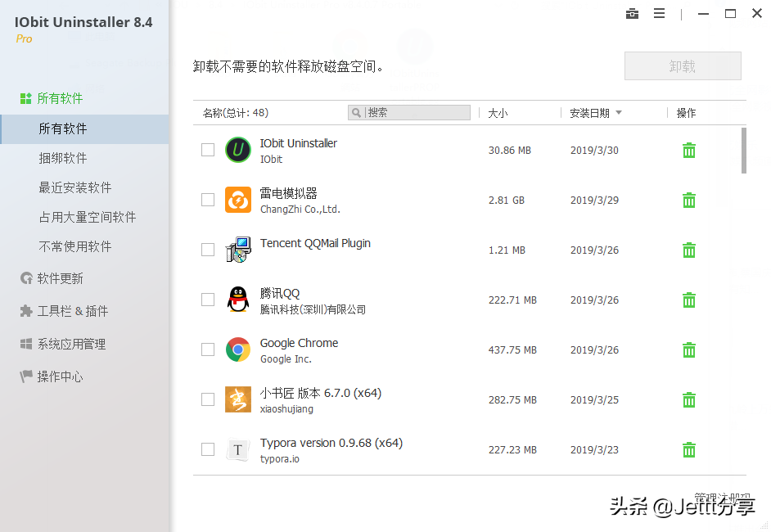Click the Typora T icon
771x532 pixels.
coord(238,449)
